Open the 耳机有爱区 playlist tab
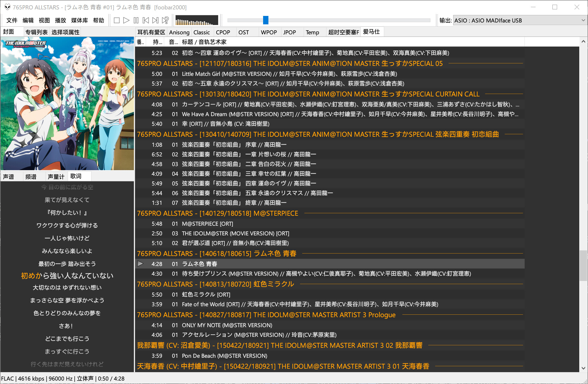The width and height of the screenshot is (588, 384). tap(151, 32)
